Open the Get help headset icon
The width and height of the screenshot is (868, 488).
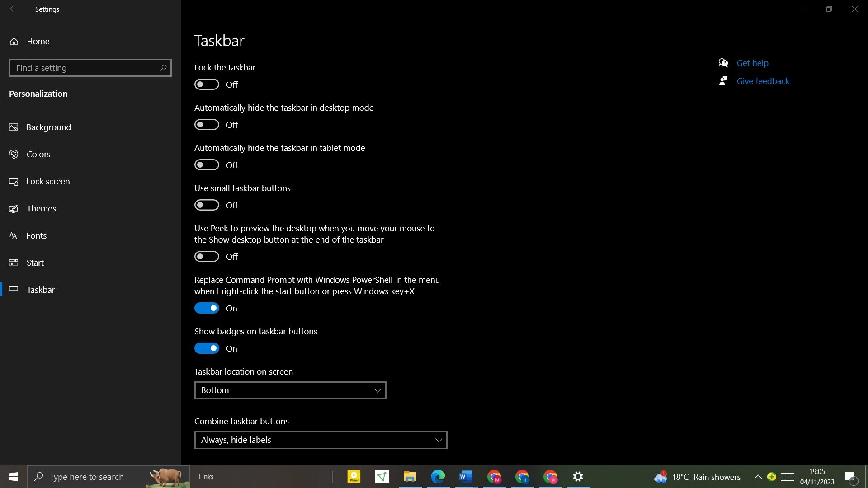pos(723,63)
